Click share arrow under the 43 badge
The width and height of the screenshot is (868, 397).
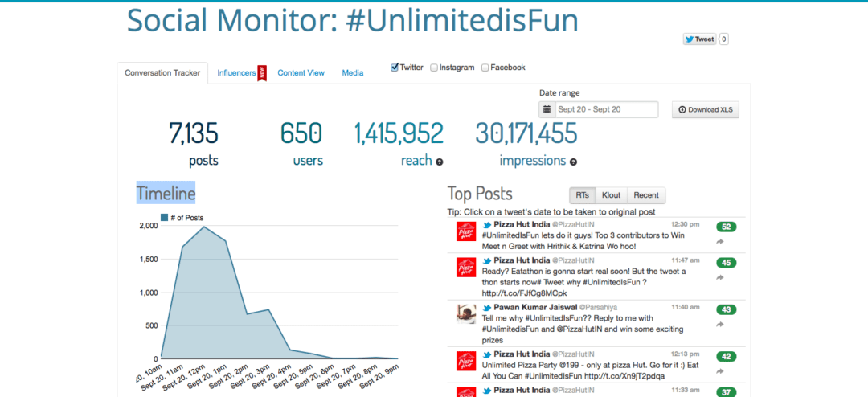coord(719,325)
